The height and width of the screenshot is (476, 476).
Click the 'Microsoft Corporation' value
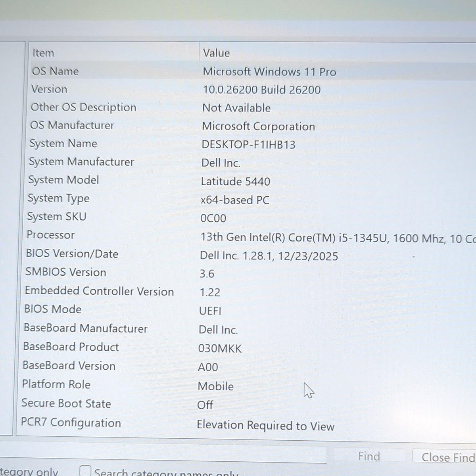click(x=259, y=126)
